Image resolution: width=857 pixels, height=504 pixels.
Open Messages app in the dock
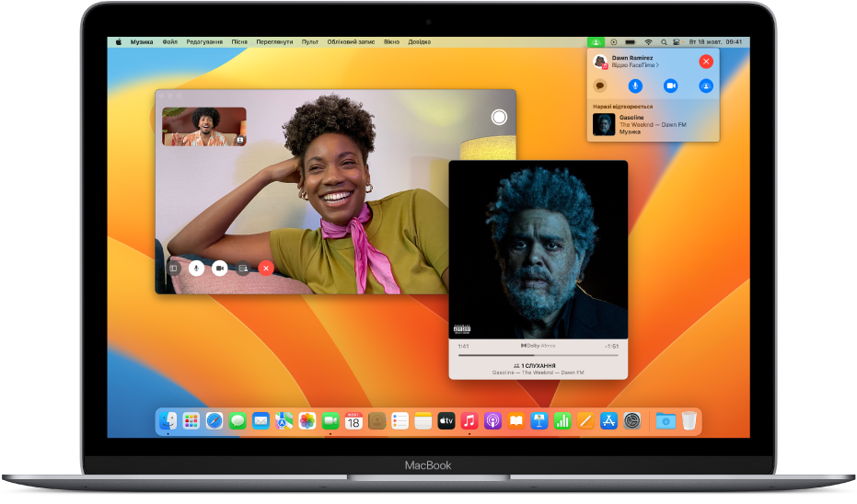tap(237, 421)
